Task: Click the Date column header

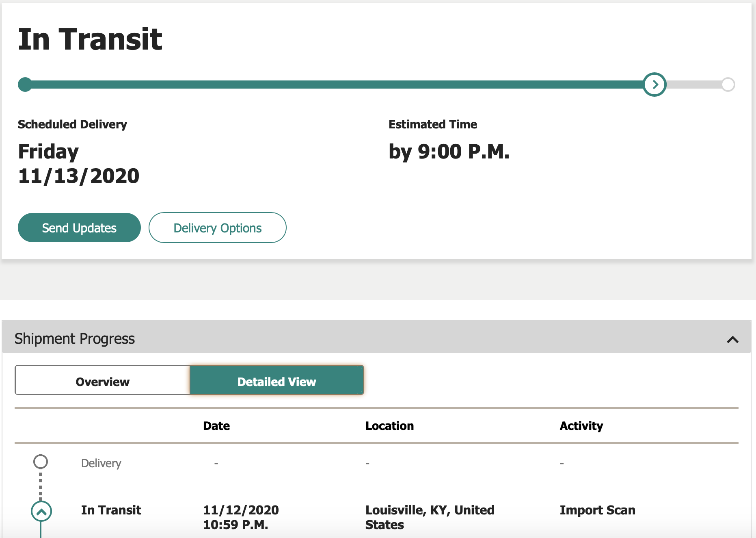Action: (x=216, y=426)
